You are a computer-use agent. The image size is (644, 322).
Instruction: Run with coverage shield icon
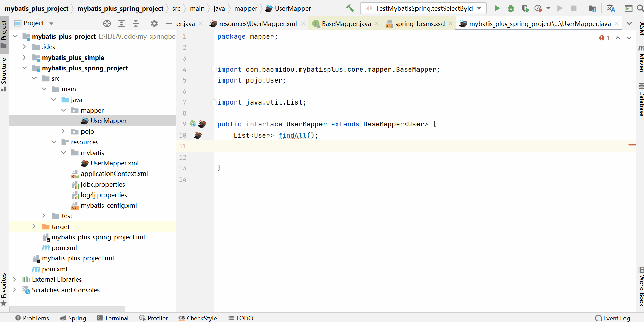(525, 8)
